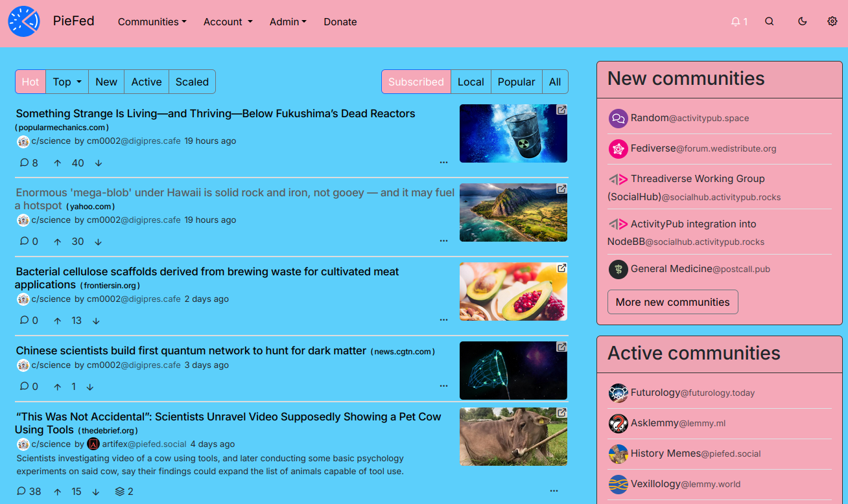Open the Account menu
This screenshot has width=848, height=504.
click(228, 21)
